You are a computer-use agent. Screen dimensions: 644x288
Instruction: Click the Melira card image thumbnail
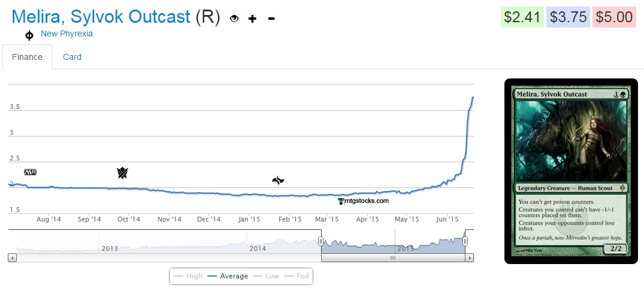(571, 171)
